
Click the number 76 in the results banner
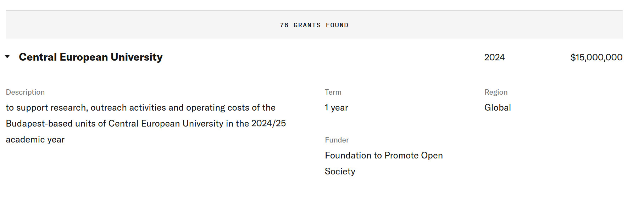point(284,25)
